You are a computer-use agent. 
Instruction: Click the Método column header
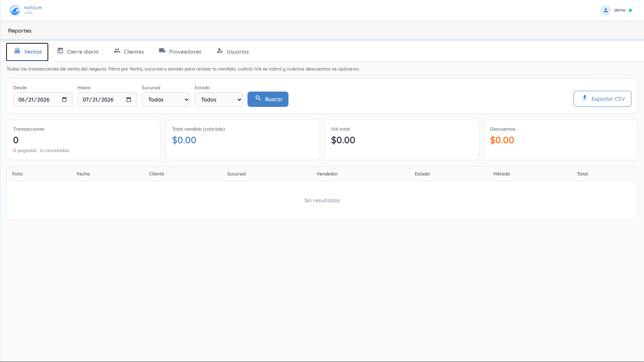[x=502, y=174]
